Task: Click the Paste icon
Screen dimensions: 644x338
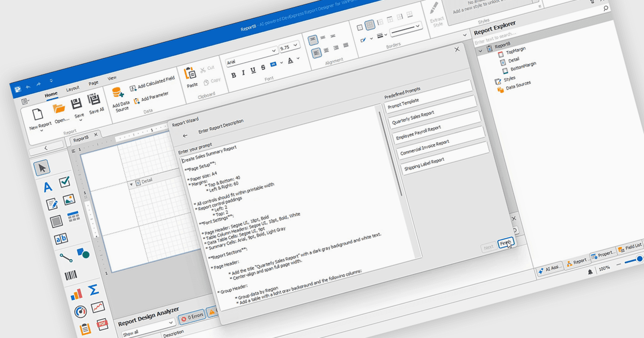Action: [190, 72]
